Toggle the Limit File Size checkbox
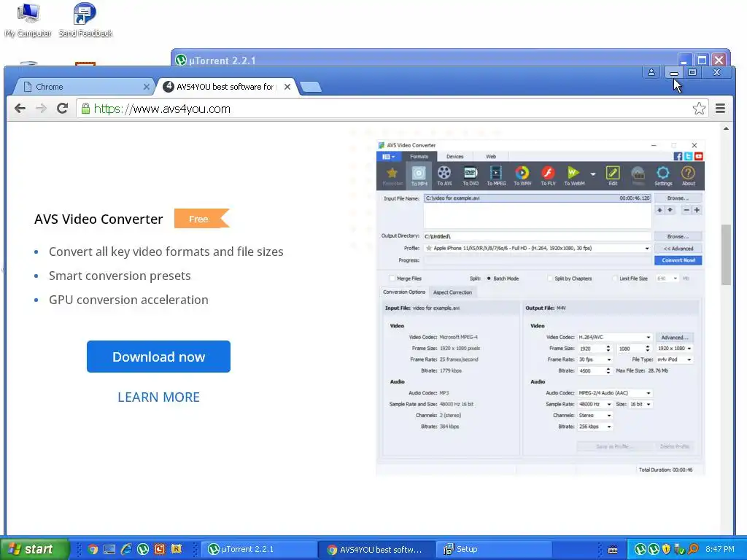747x560 pixels. 614,279
